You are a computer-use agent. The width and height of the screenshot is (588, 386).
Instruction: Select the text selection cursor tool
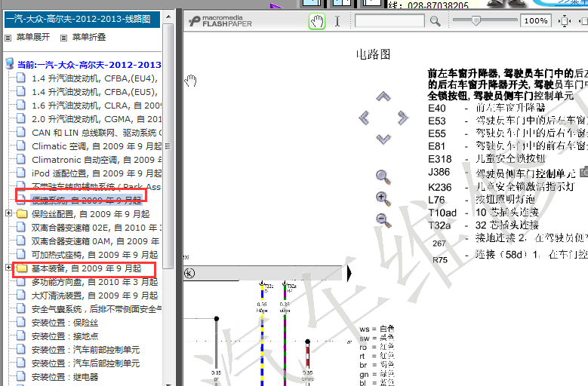(337, 21)
